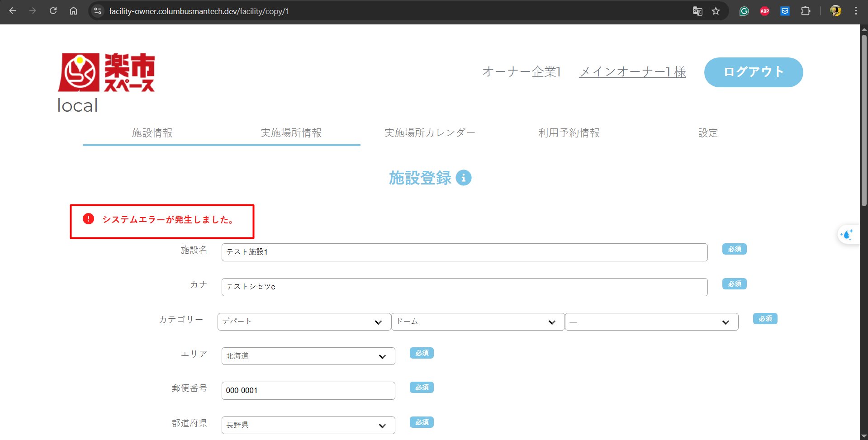Click the info icon beside 施設登録

point(463,178)
